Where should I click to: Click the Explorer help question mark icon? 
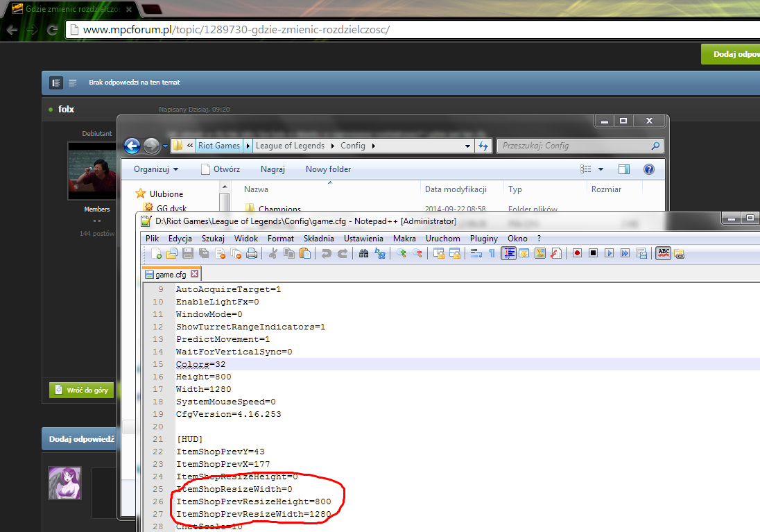click(648, 169)
